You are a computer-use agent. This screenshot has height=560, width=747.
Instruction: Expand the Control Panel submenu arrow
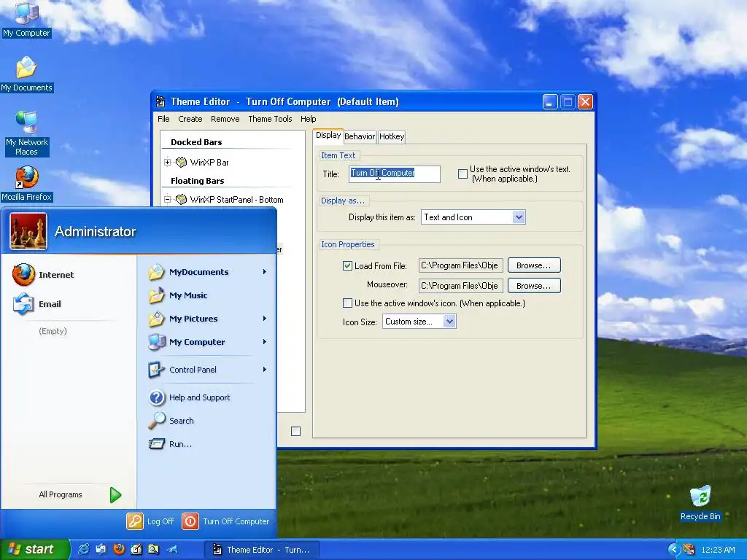[x=264, y=370]
